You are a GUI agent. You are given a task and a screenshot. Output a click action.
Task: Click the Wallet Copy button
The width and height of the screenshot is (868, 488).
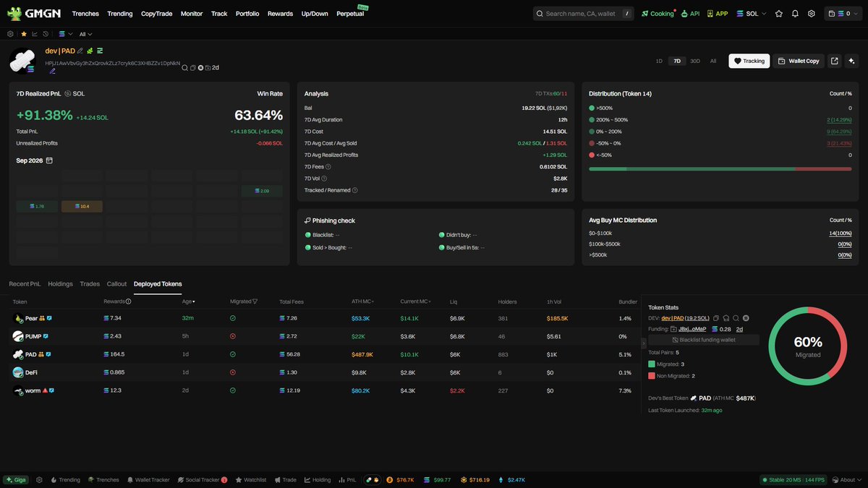[x=798, y=61]
